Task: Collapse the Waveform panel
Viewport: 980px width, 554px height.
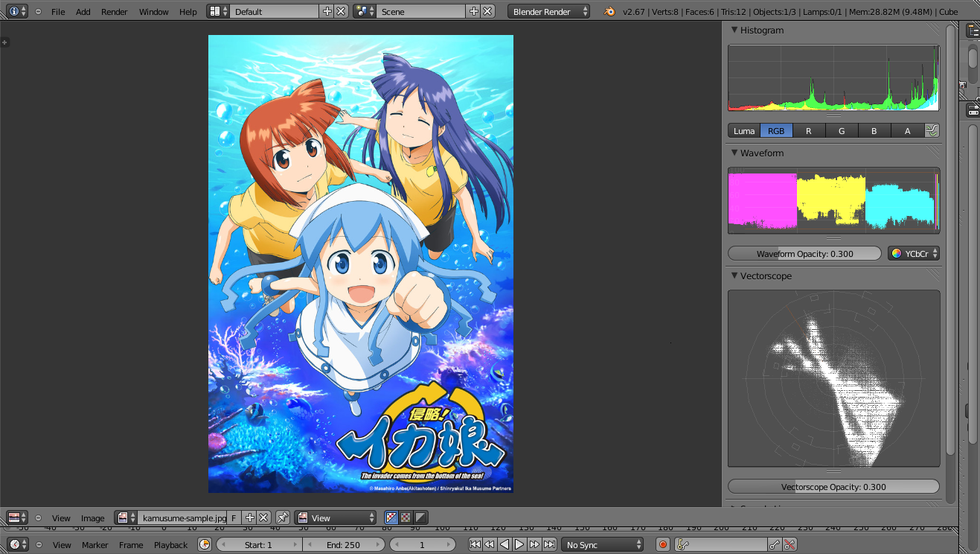Action: coord(734,153)
